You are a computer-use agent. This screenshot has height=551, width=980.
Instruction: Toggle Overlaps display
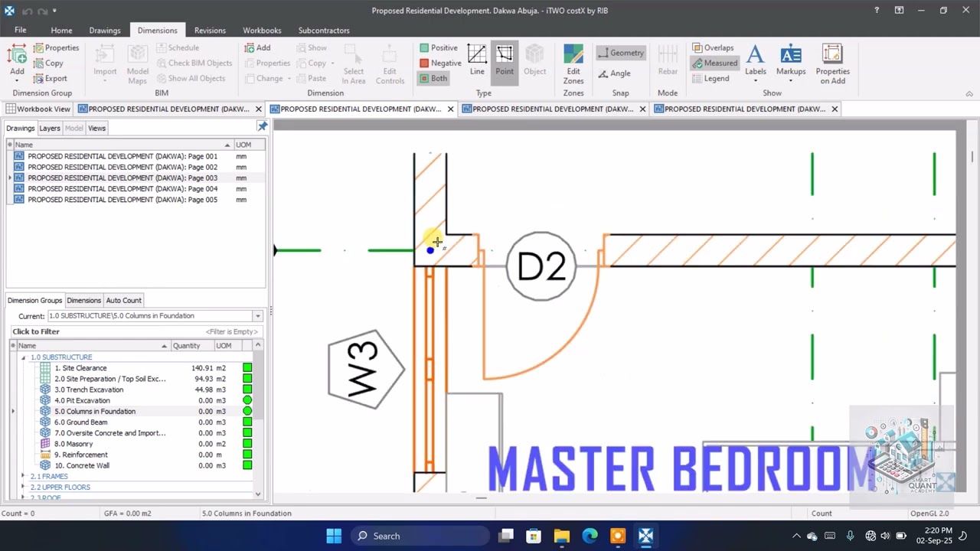(713, 47)
